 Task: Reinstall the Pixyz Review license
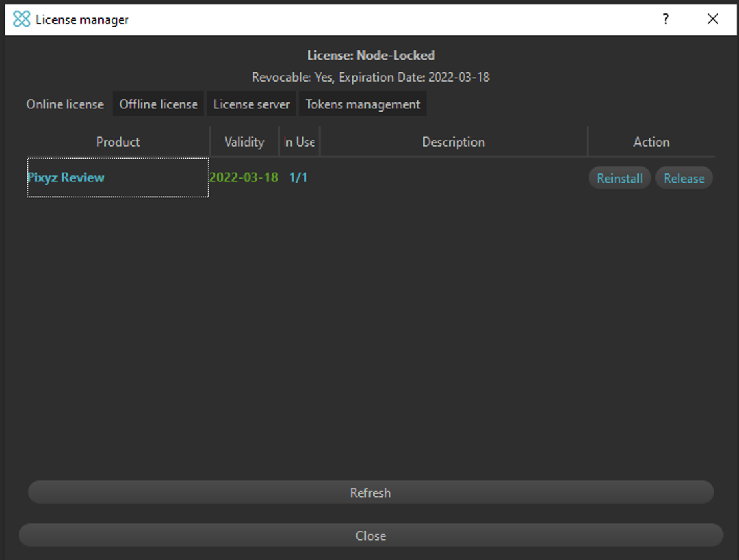pyautogui.click(x=619, y=178)
